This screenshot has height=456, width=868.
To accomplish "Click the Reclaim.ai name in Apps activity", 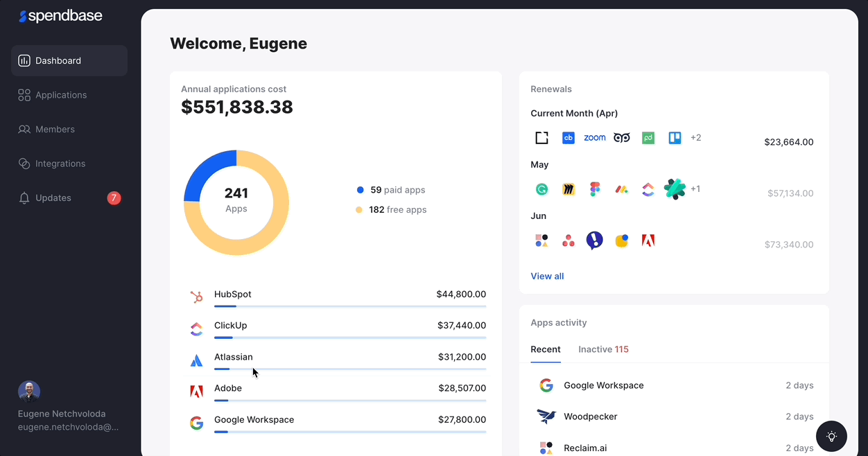I will [x=585, y=448].
